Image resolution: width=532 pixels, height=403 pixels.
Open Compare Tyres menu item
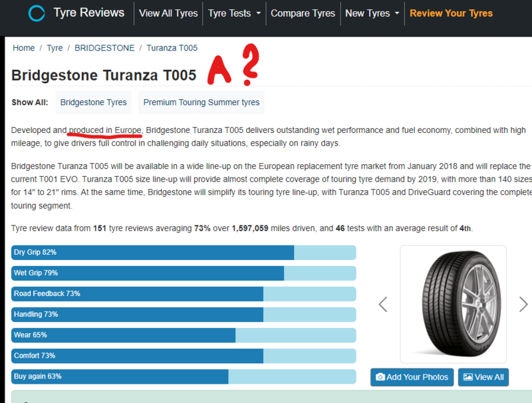[x=303, y=13]
